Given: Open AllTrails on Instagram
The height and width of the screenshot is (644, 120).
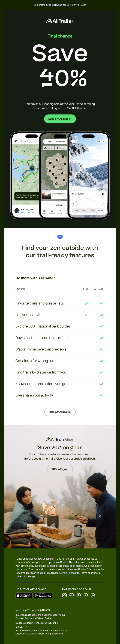Looking at the screenshot, I should coord(64,595).
